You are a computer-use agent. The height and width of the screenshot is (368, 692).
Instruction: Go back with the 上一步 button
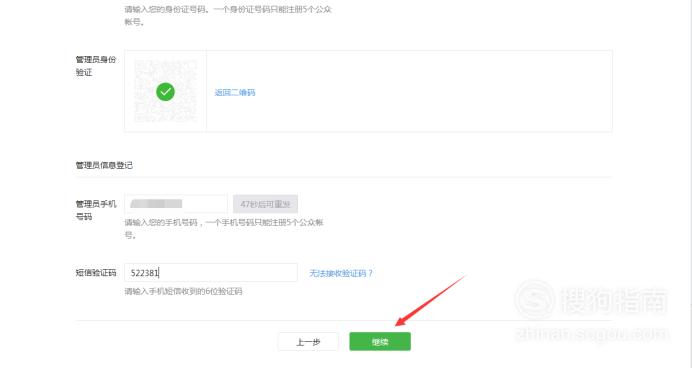(308, 342)
